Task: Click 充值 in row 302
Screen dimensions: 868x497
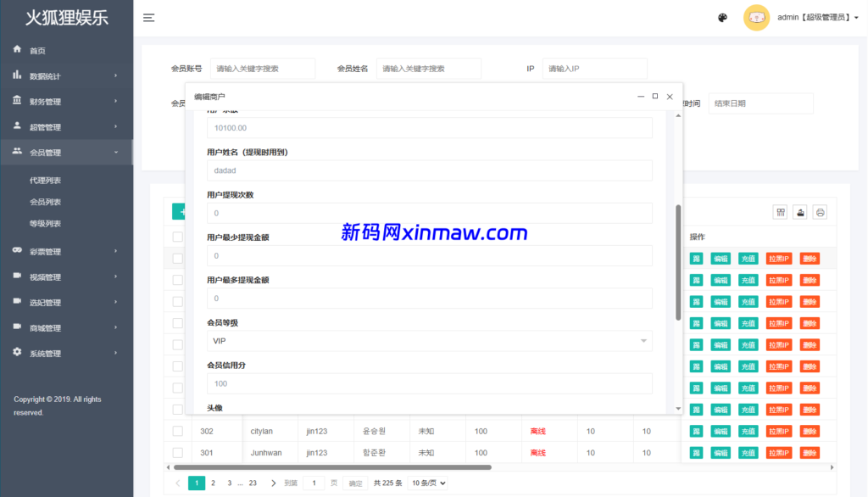Action: tap(748, 431)
